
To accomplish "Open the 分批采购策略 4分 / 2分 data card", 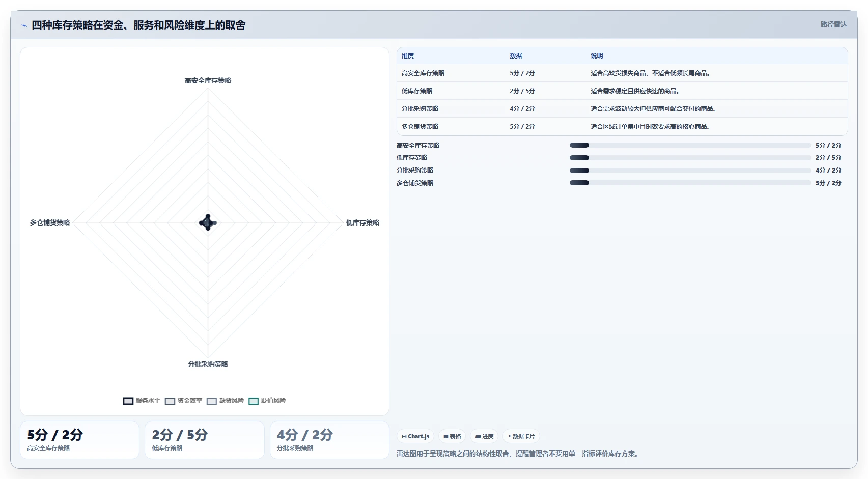I will coord(329,440).
